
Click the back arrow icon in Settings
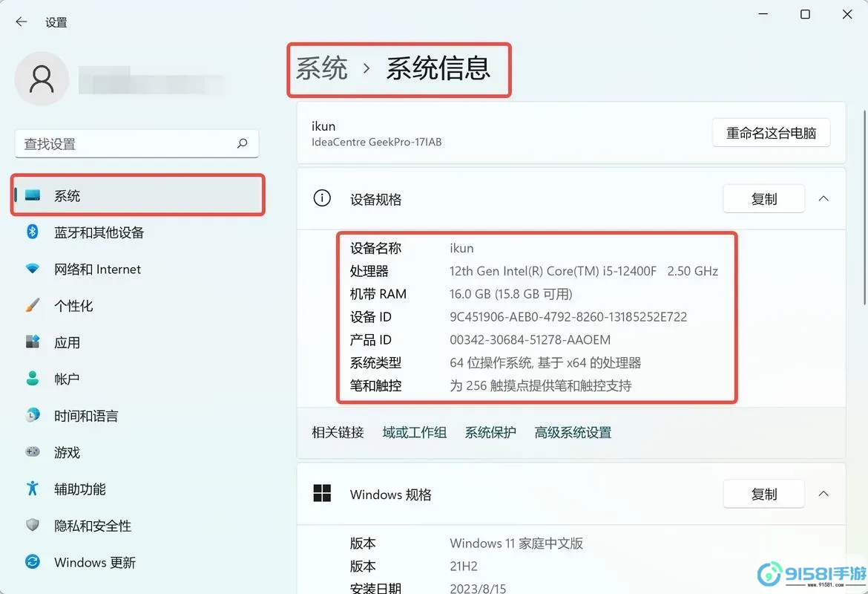click(21, 22)
